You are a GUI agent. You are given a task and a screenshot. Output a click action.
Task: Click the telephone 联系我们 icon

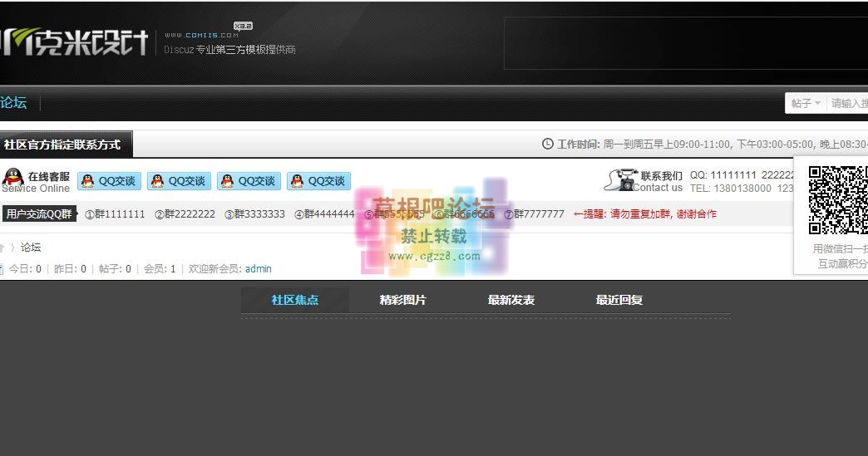coord(621,179)
